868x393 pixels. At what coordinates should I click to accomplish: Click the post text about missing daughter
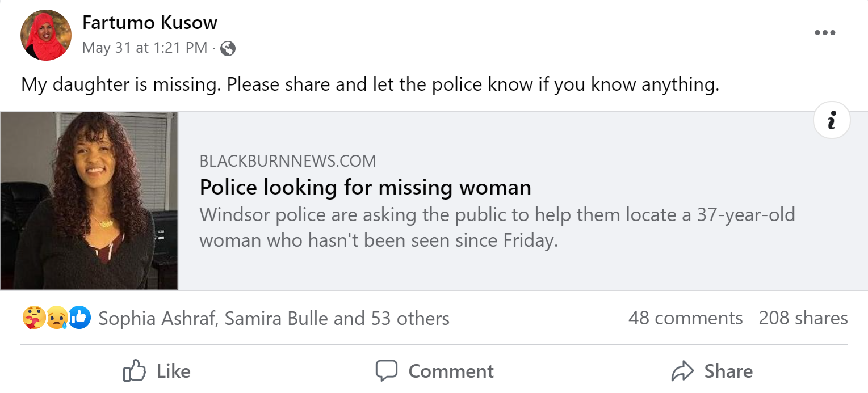[x=370, y=84]
